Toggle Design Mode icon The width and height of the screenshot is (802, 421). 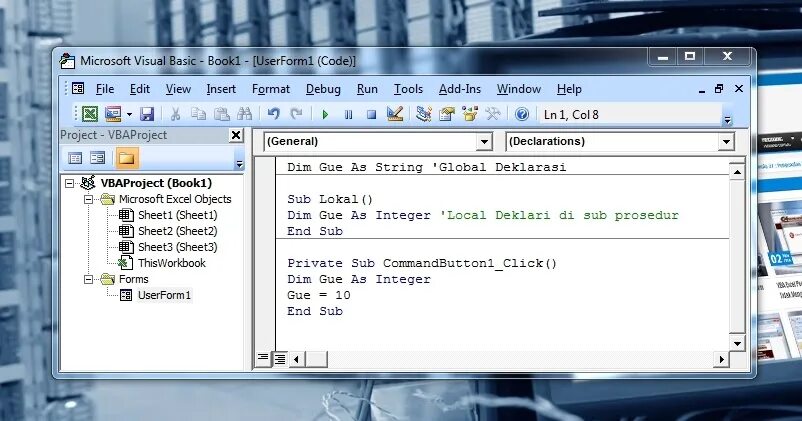coord(395,114)
